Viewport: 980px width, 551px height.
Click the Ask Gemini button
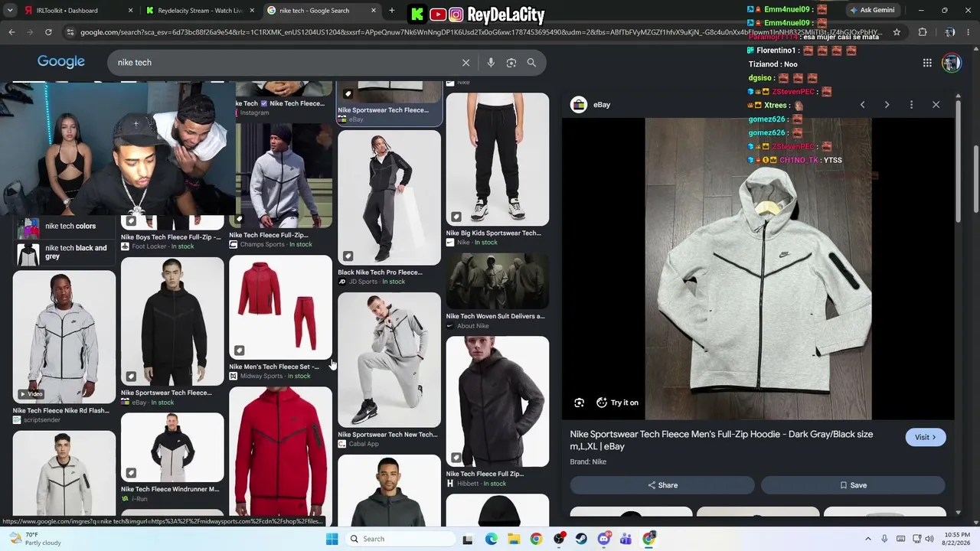[x=871, y=10]
